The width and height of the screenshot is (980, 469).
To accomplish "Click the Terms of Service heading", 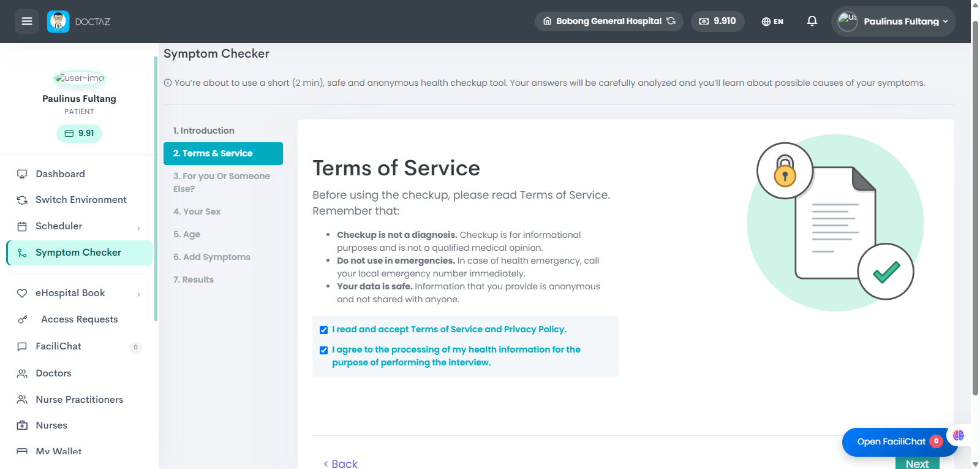I will click(396, 168).
